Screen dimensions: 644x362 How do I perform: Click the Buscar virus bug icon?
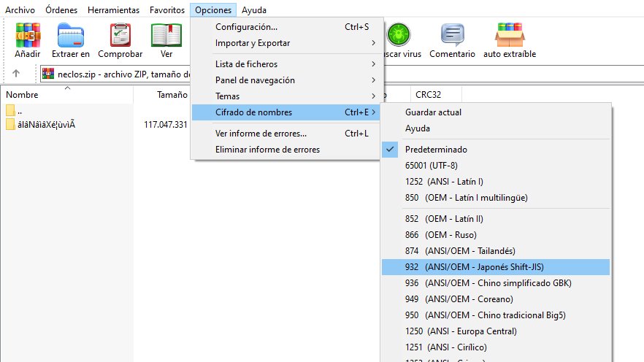coord(399,34)
